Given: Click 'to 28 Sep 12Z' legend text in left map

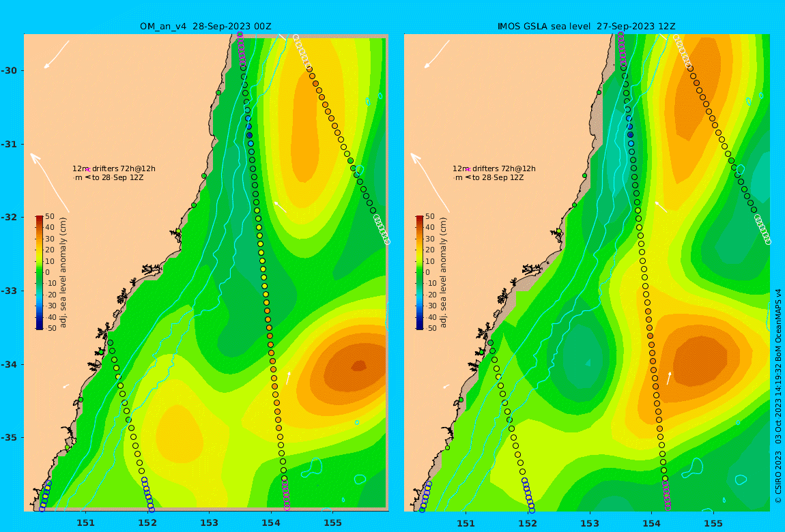Looking at the screenshot, I should tap(117, 177).
